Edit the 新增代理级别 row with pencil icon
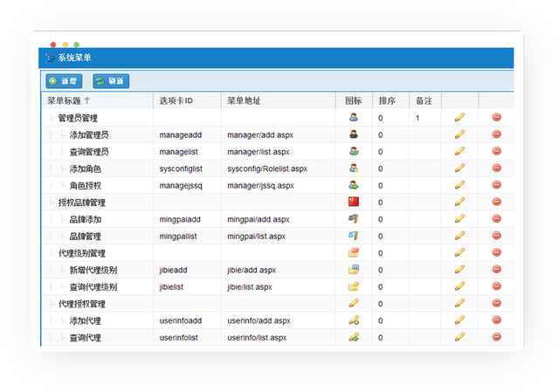The width and height of the screenshot is (559, 392). pos(460,270)
